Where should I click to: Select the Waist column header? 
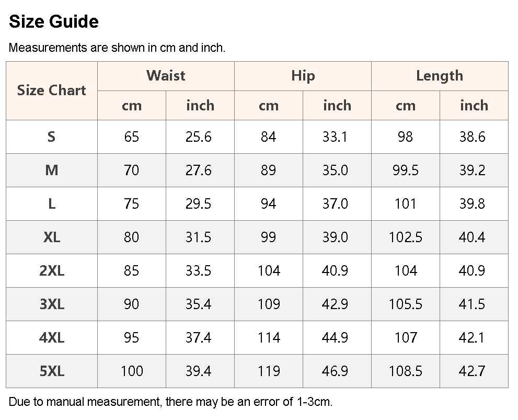click(x=166, y=76)
